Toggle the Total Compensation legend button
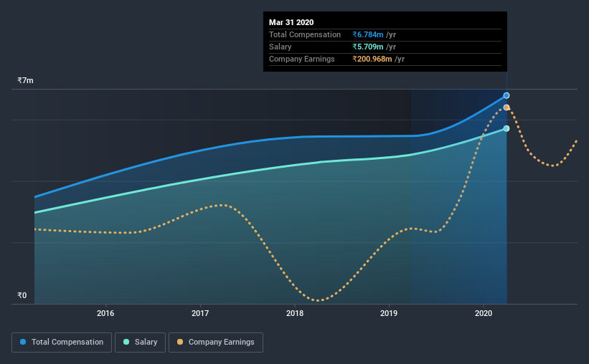Screen dimensions: 589x364 [x=62, y=343]
